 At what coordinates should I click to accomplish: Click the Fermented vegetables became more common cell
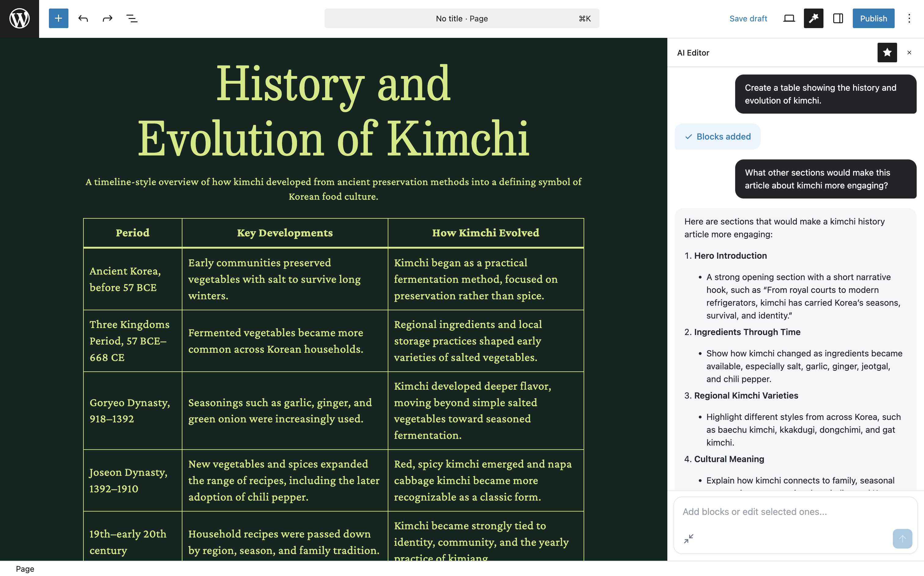285,341
